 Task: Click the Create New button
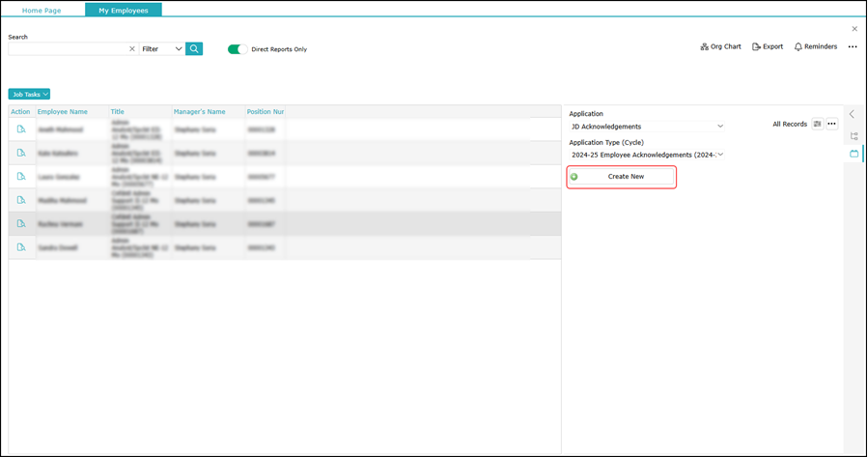coord(621,177)
